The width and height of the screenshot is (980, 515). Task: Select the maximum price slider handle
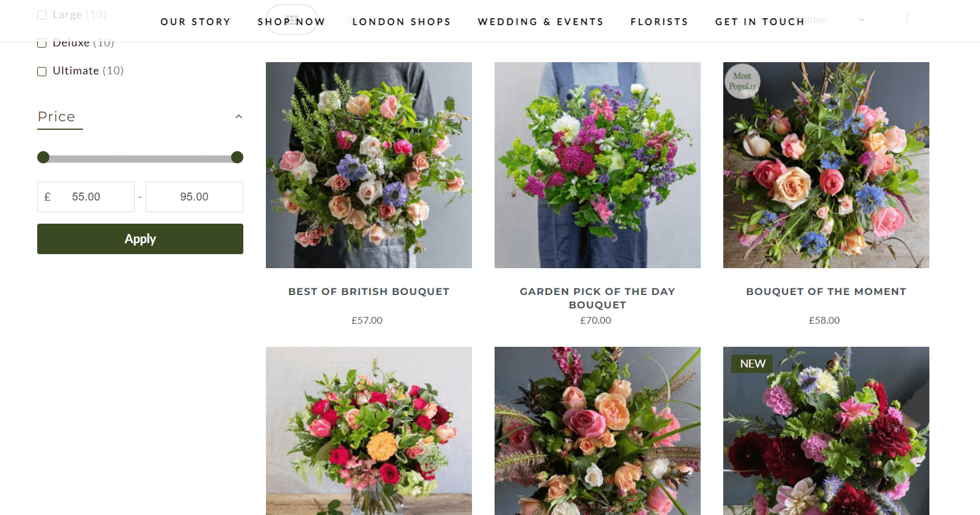coord(237,157)
